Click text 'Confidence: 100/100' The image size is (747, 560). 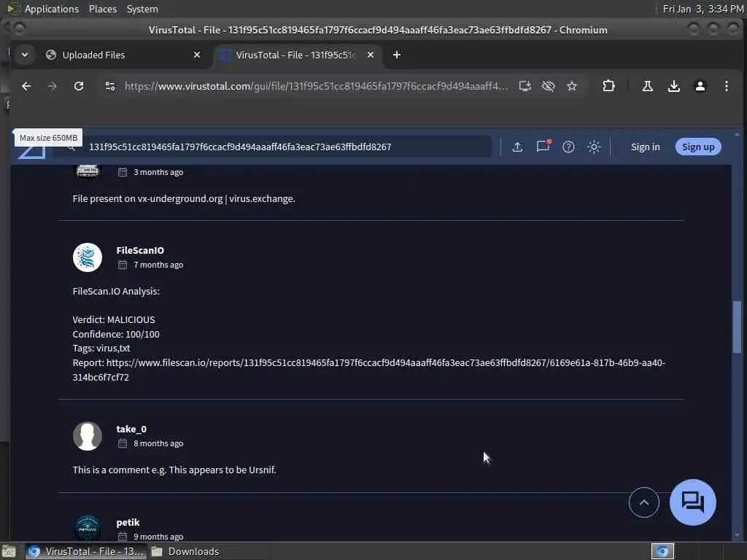[x=116, y=334]
